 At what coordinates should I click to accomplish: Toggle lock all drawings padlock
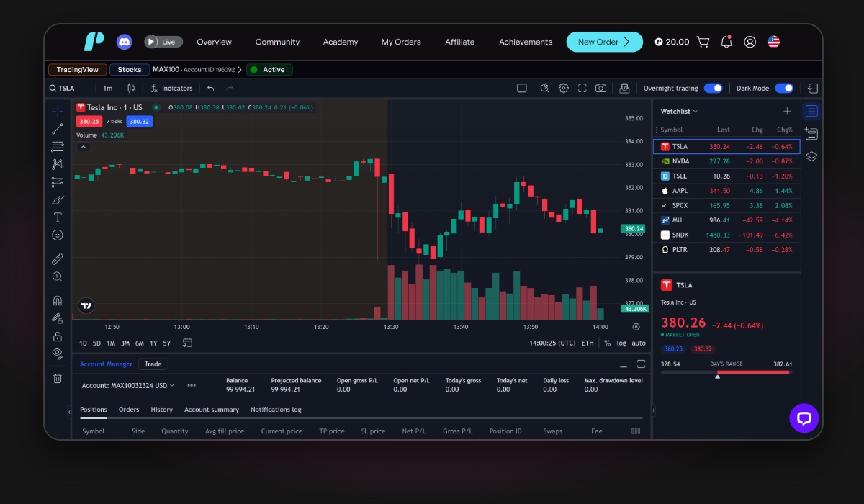click(x=58, y=336)
